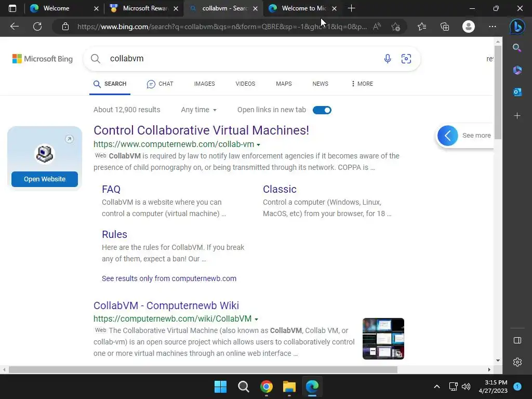Screen dimensions: 532x399
Task: Expand the Any time filter dropdown
Action: 198,110
